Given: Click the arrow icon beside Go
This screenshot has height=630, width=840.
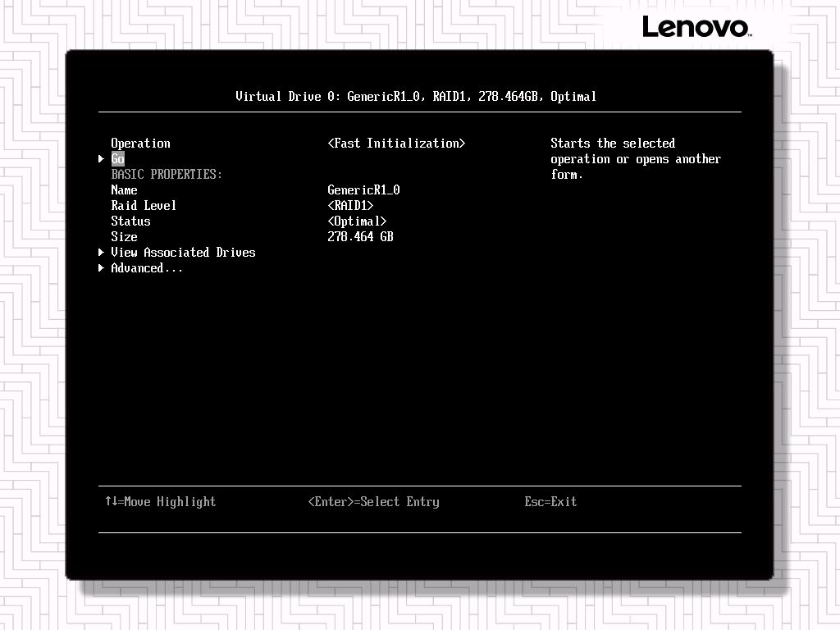Looking at the screenshot, I should pos(102,159).
